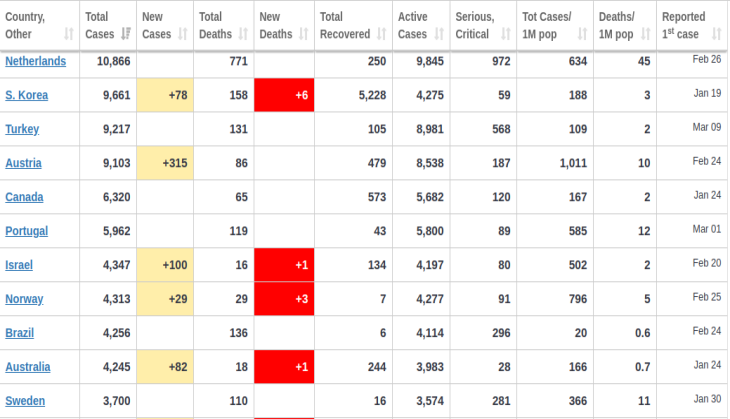The width and height of the screenshot is (730, 419).
Task: Sort by New Deaths column arrows
Action: click(304, 34)
